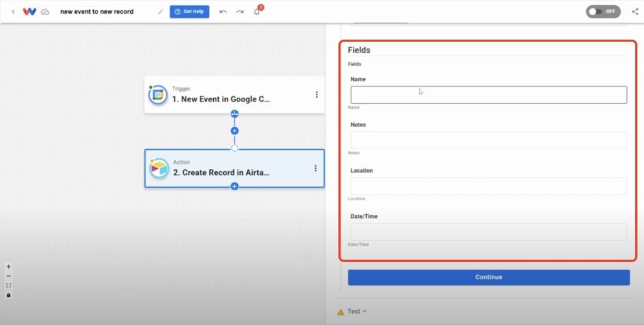Select the Create Record in Airtable action
This screenshot has height=325, width=644.
click(x=234, y=168)
